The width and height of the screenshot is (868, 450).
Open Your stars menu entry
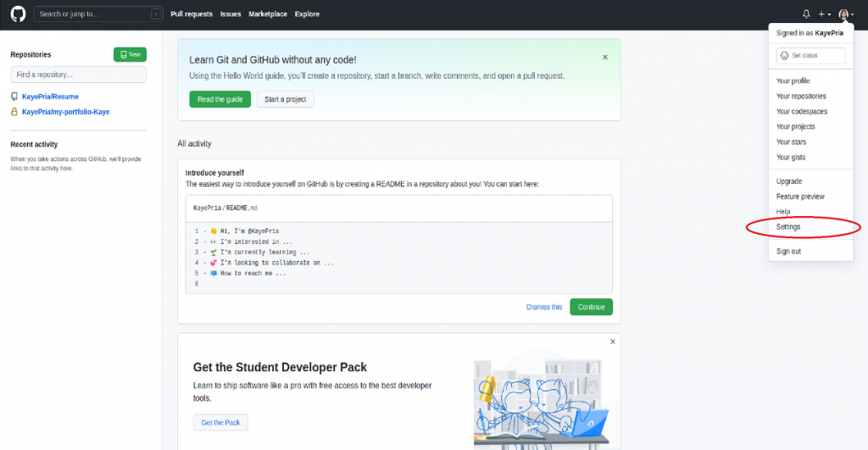pos(791,142)
